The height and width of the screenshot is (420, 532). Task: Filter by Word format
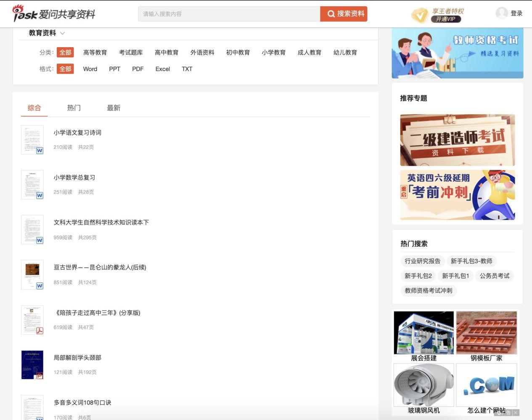[90, 69]
